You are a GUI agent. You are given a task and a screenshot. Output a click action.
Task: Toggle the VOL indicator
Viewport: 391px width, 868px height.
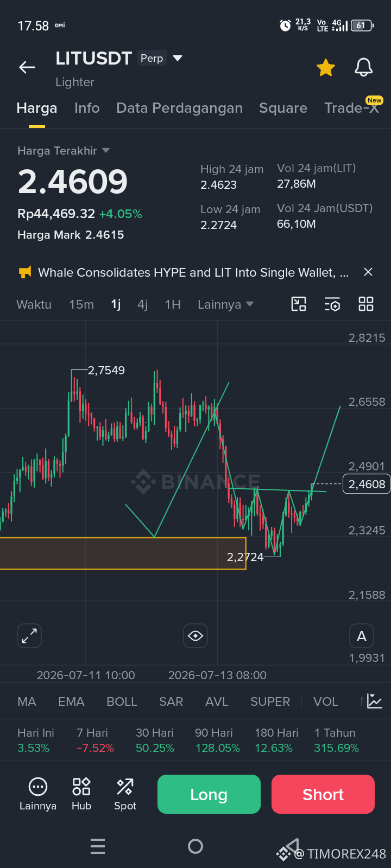pyautogui.click(x=326, y=701)
